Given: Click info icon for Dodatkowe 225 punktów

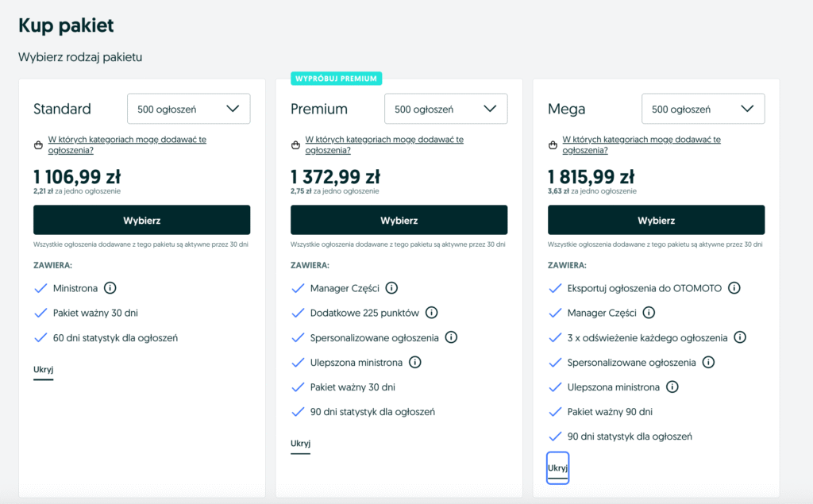Looking at the screenshot, I should [x=433, y=313].
